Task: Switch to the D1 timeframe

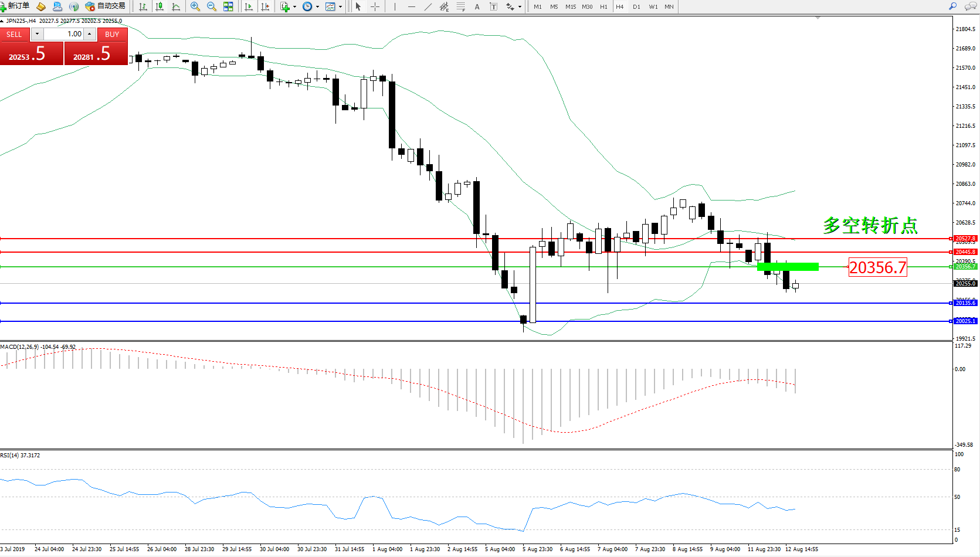Action: click(636, 6)
